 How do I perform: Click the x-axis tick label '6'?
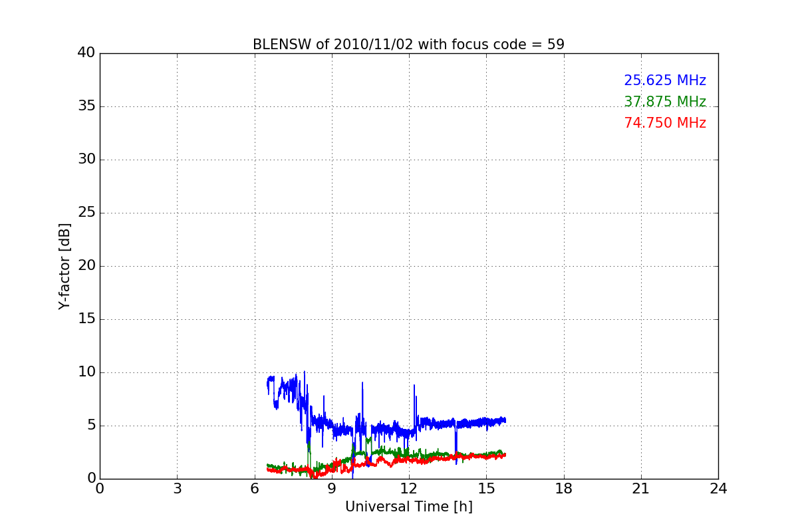tap(254, 488)
